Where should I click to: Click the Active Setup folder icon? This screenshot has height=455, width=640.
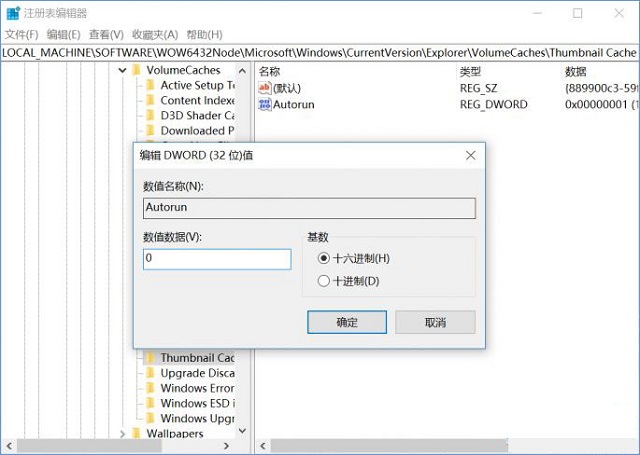[x=151, y=85]
